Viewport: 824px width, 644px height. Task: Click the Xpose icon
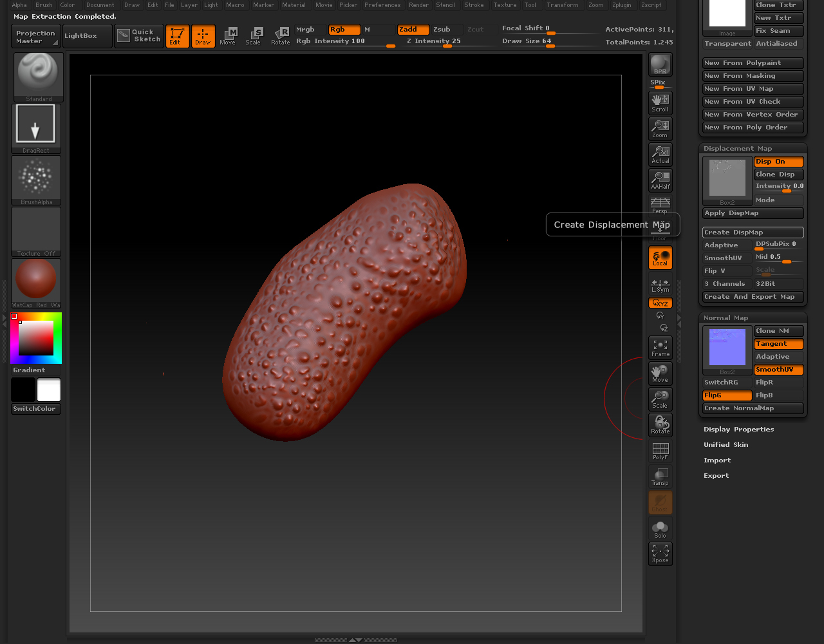pyautogui.click(x=660, y=553)
